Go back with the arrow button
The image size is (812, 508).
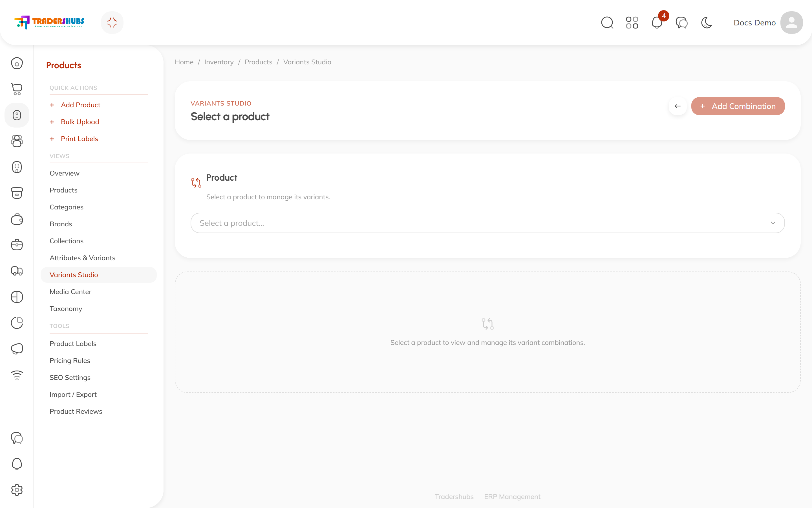tap(678, 106)
